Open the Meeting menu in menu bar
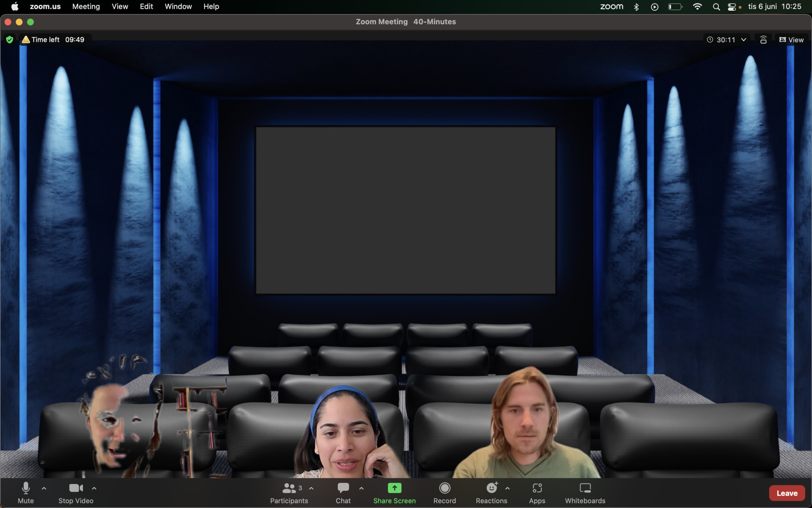Screen dimensions: 812x508 [86, 7]
